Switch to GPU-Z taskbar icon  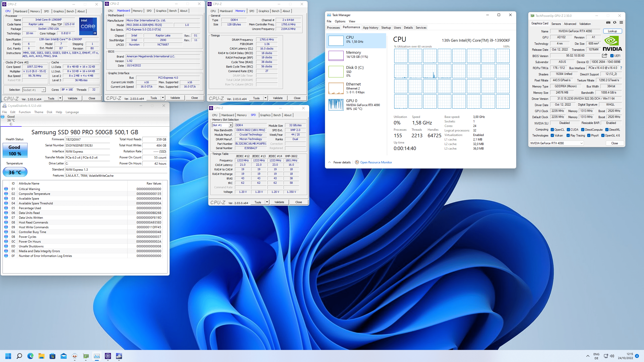86,356
